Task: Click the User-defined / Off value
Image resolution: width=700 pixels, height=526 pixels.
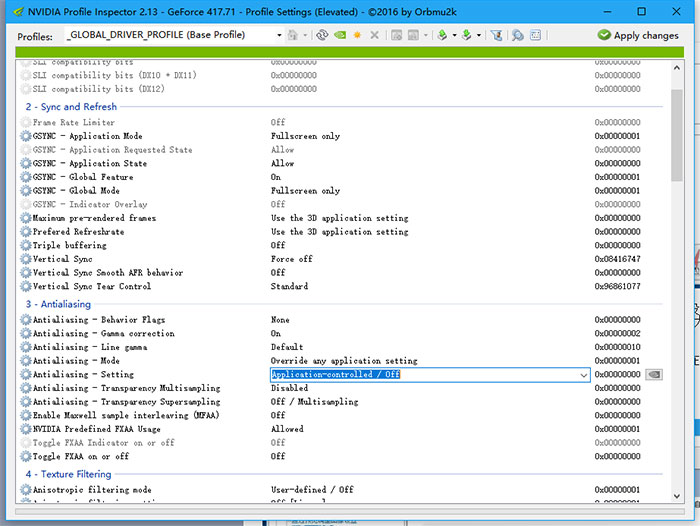Action: pyautogui.click(x=312, y=490)
